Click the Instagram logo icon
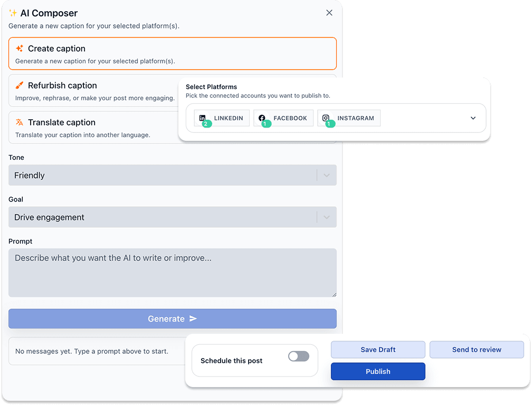532x405 pixels. [326, 118]
